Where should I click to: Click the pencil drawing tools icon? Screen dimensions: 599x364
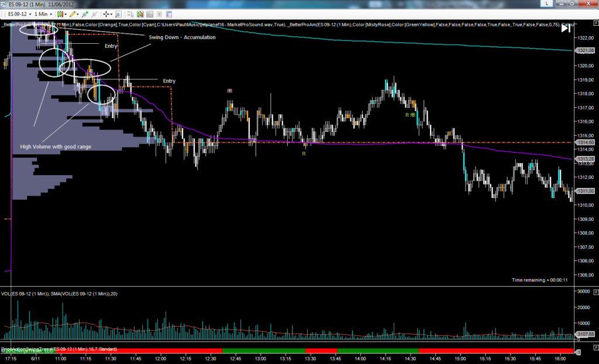click(73, 13)
